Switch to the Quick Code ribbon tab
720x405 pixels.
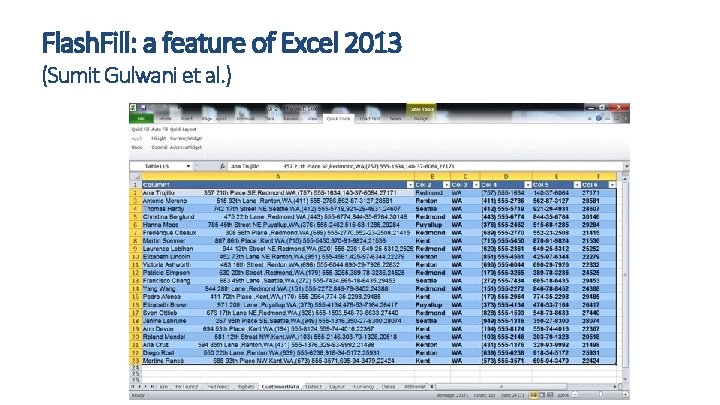point(338,118)
